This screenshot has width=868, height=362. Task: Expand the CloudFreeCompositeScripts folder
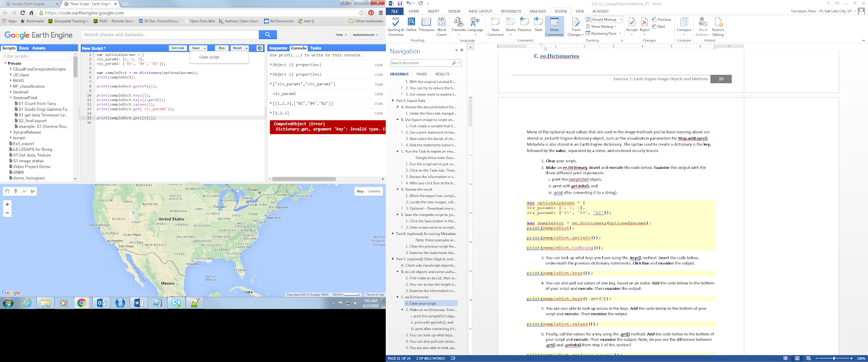point(10,69)
